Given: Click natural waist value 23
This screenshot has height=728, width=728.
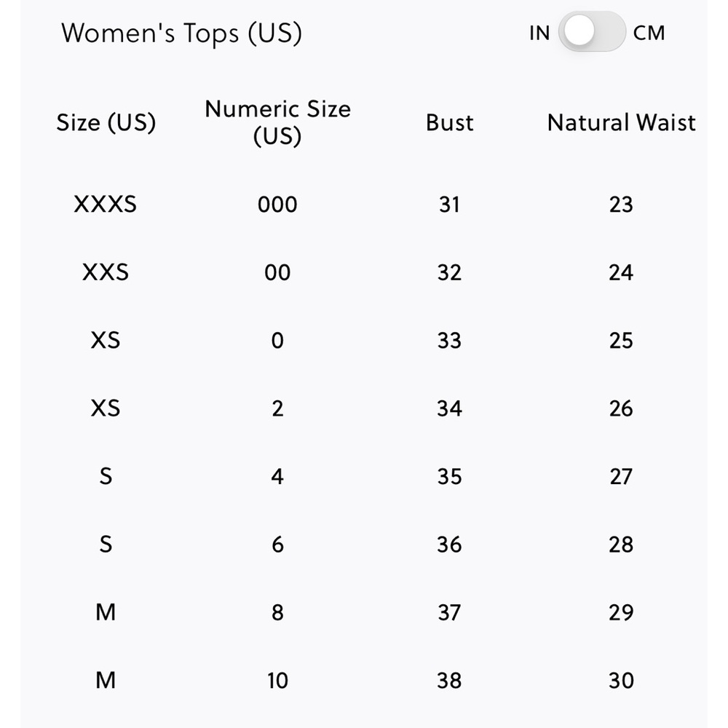Looking at the screenshot, I should [x=621, y=205].
